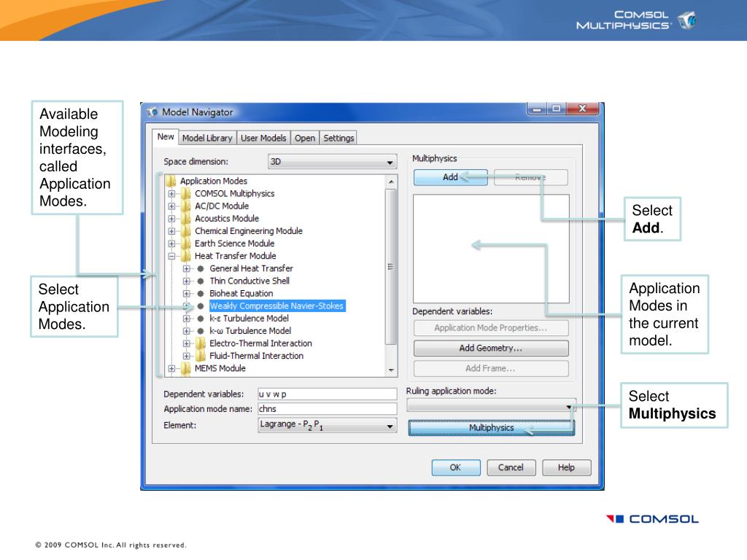This screenshot has width=747, height=560.
Task: Select Weakly Compressible Navier-Stokes mode
Action: tap(276, 306)
